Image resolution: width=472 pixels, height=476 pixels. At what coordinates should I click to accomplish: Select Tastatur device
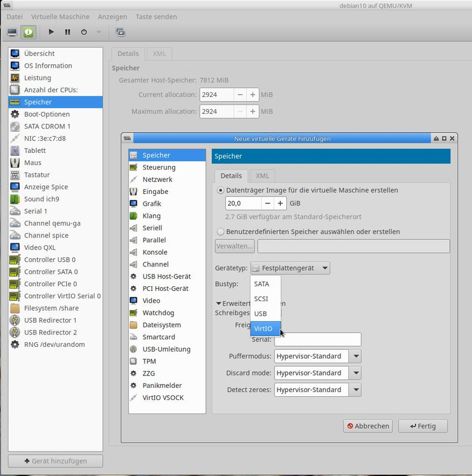55,175
